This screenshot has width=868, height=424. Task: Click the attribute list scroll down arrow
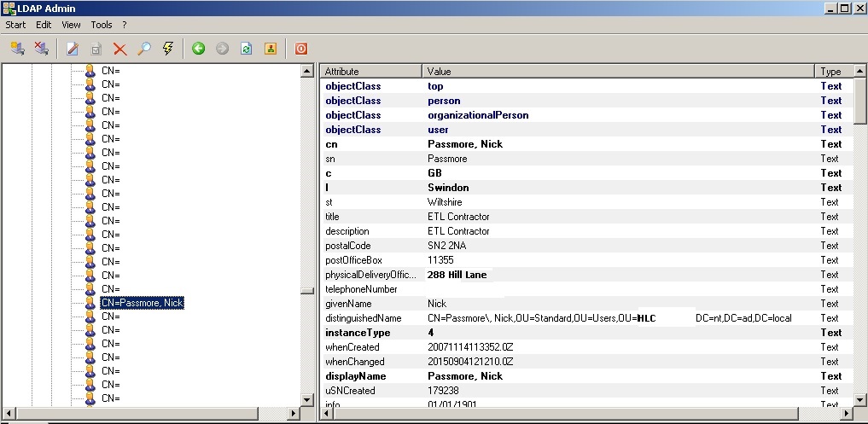point(859,399)
